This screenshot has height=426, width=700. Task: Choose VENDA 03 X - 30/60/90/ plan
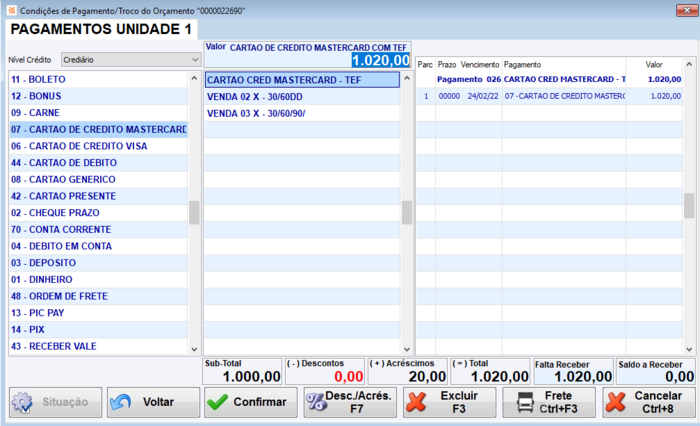coord(302,113)
